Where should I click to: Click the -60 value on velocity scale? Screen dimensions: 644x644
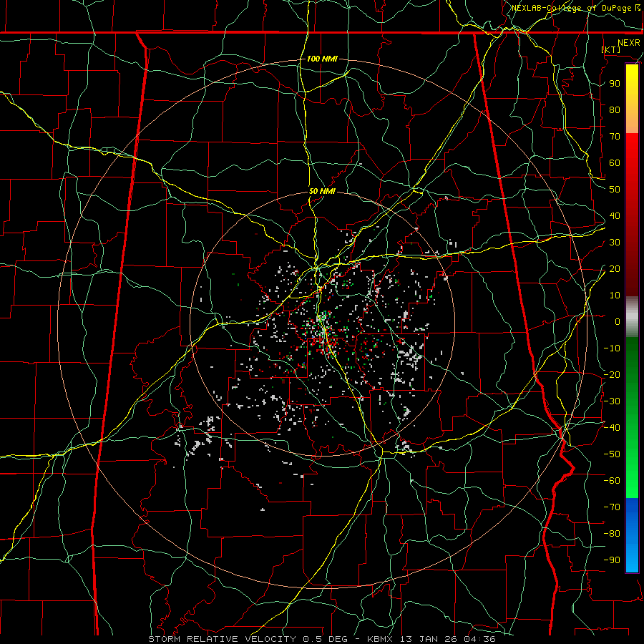(x=612, y=481)
